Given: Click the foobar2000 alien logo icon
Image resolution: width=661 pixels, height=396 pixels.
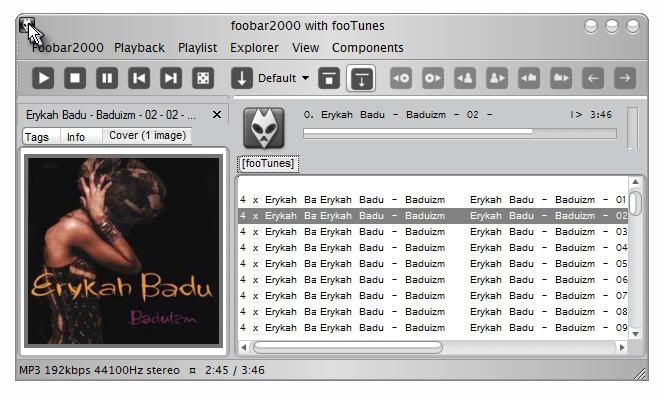Looking at the screenshot, I should (x=264, y=128).
